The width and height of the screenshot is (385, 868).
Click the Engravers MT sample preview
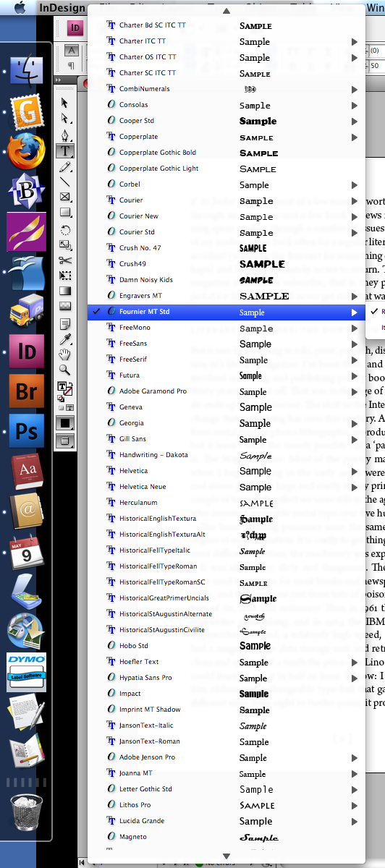tap(264, 296)
